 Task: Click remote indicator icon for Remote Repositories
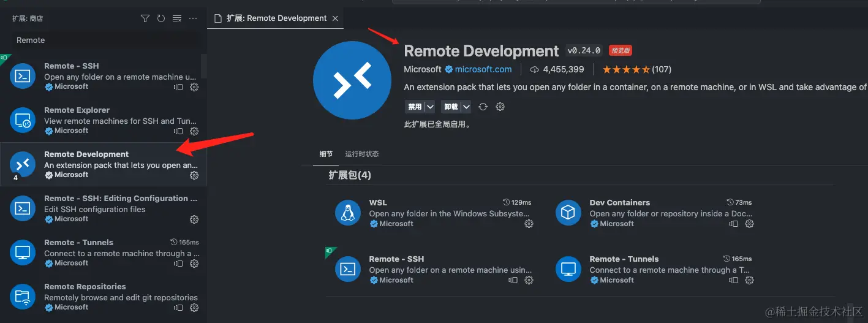coord(178,308)
